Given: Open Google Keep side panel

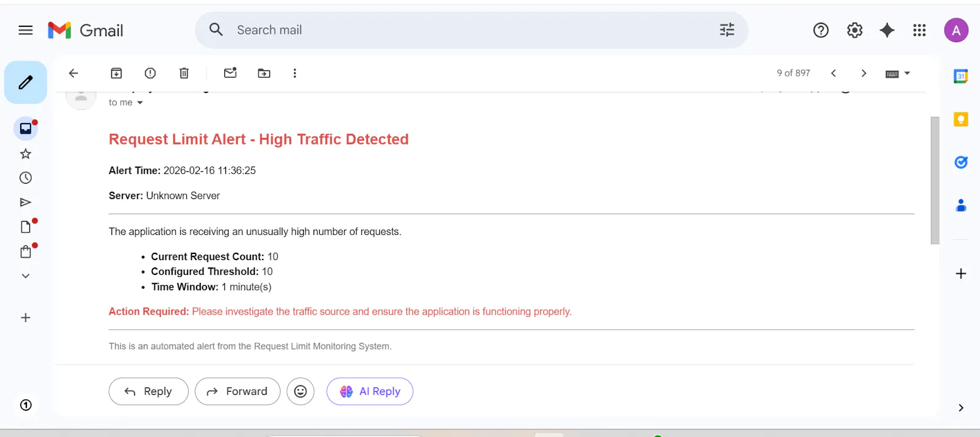Looking at the screenshot, I should 961,119.
